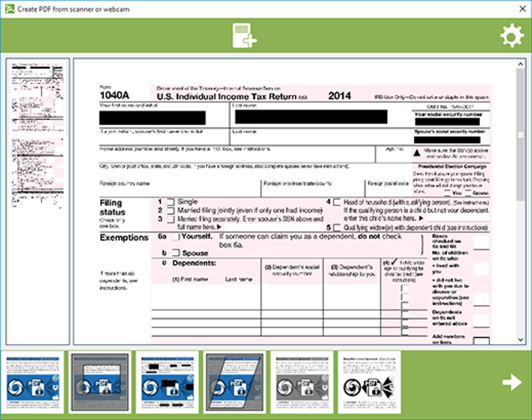Check the Head of household box
The width and height of the screenshot is (532, 420).
tap(336, 202)
